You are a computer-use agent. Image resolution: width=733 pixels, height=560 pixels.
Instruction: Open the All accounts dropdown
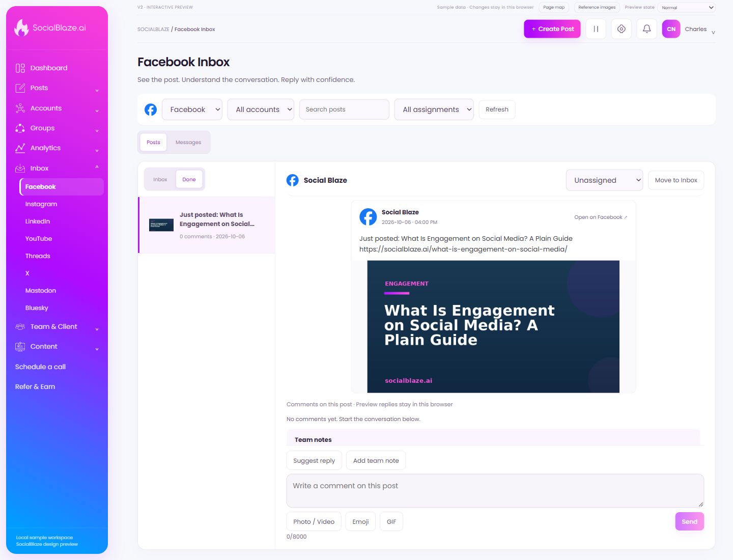tap(261, 109)
